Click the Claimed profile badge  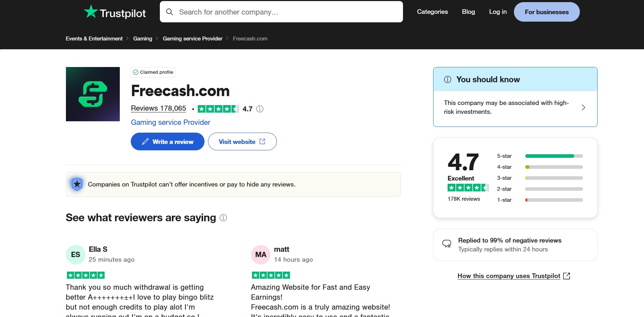coord(153,72)
